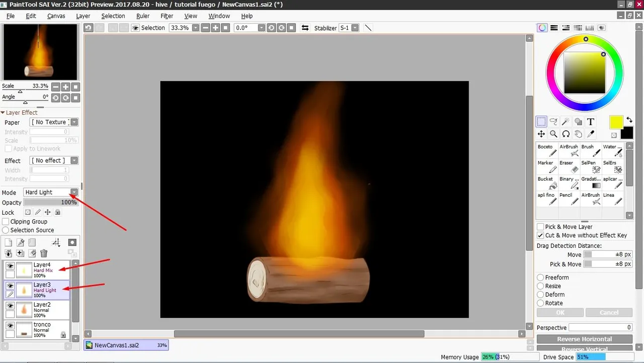This screenshot has height=363, width=644.
Task: Open the layer Effect dropdown
Action: click(x=74, y=161)
